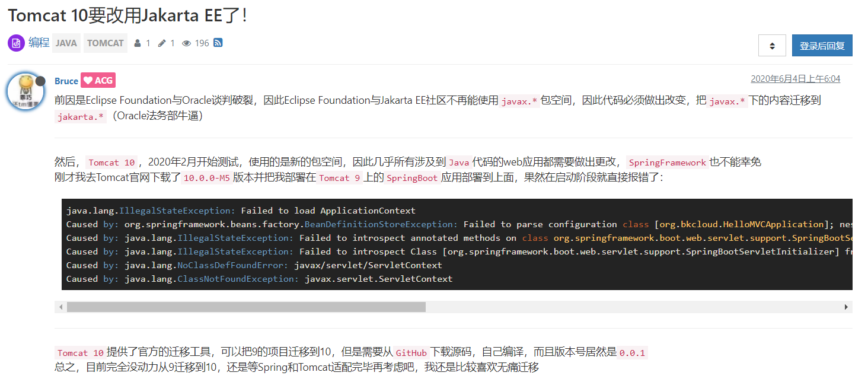This screenshot has height=385, width=868.
Task: Click the GitHub inline code
Action: (411, 353)
